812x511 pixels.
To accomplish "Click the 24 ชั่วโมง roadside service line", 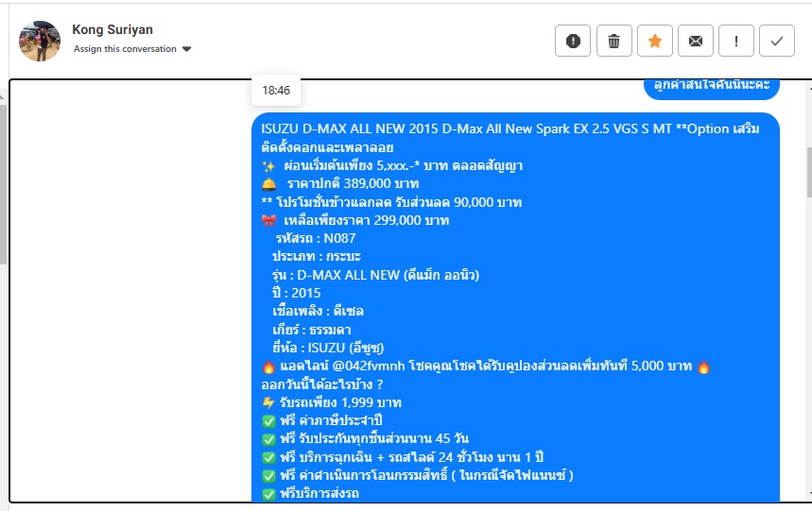I will (x=403, y=457).
